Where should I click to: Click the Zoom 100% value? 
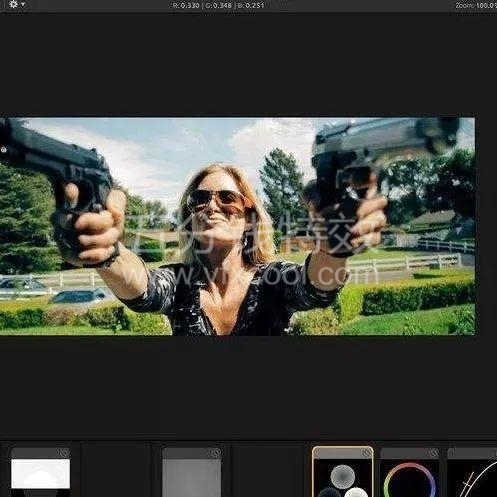click(476, 6)
